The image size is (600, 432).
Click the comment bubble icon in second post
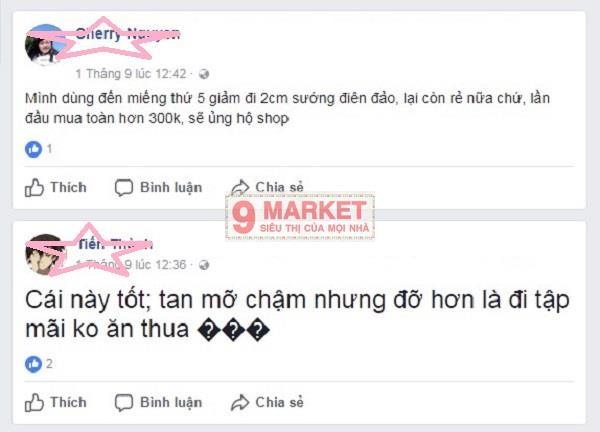pyautogui.click(x=124, y=403)
